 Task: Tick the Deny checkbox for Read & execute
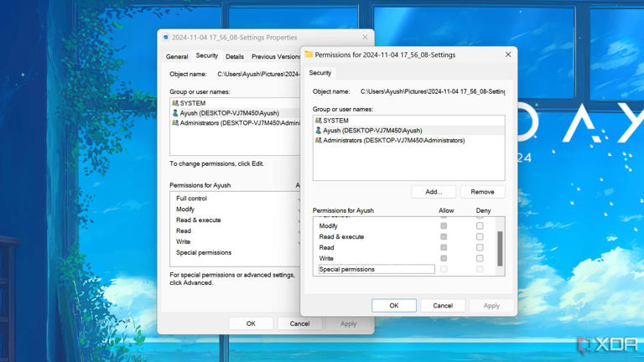pos(480,237)
